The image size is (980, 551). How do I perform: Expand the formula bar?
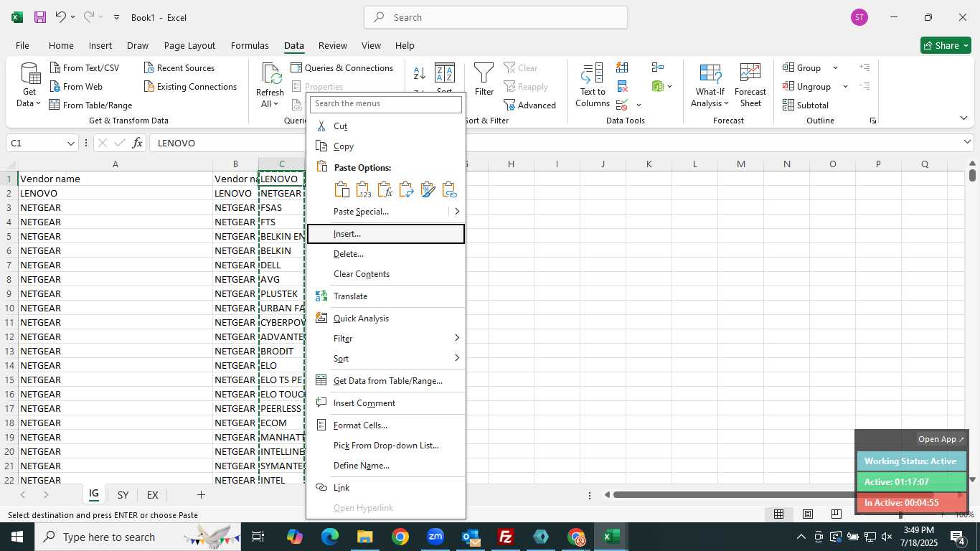point(967,143)
